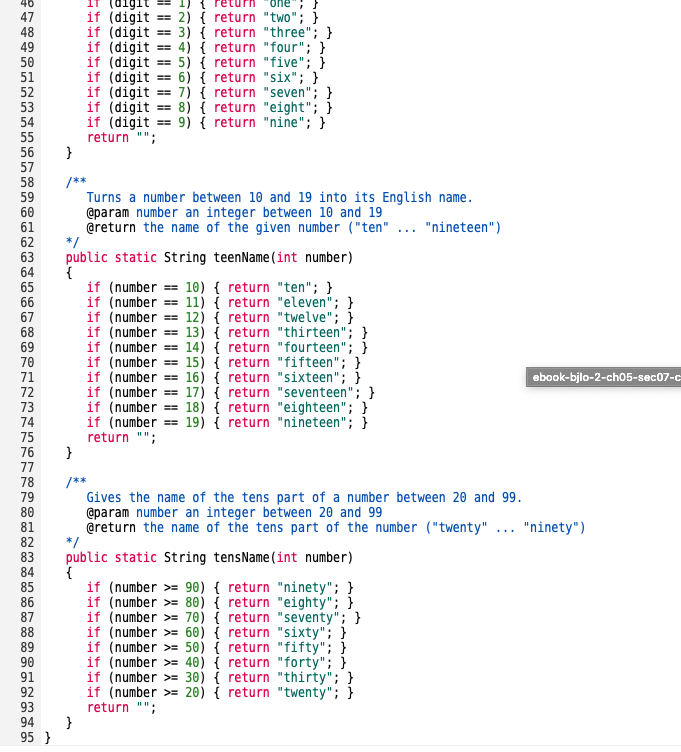The image size is (681, 752).
Task: Click the @param tag on line 60
Action: click(x=107, y=212)
